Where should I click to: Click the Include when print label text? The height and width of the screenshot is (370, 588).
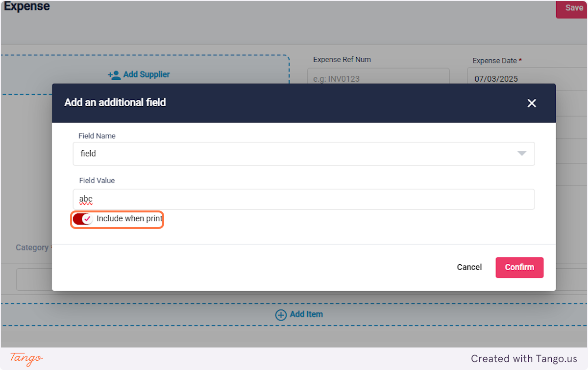pyautogui.click(x=129, y=219)
